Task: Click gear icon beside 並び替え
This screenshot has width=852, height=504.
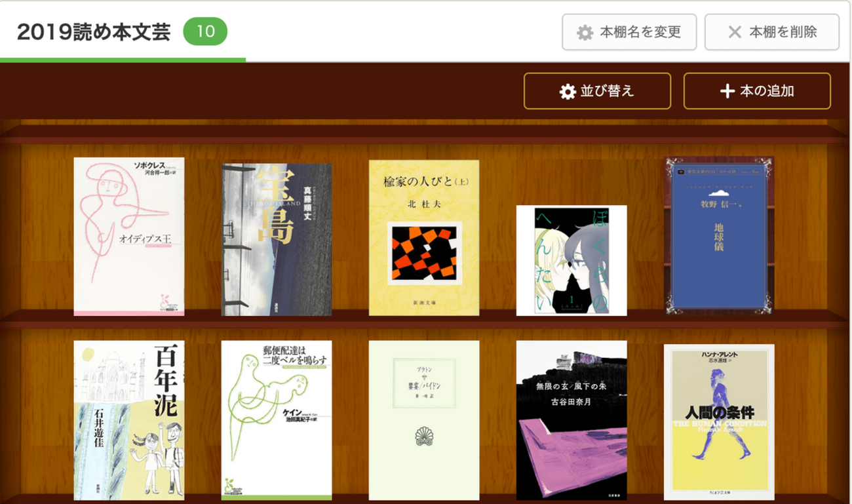Action: 568,91
